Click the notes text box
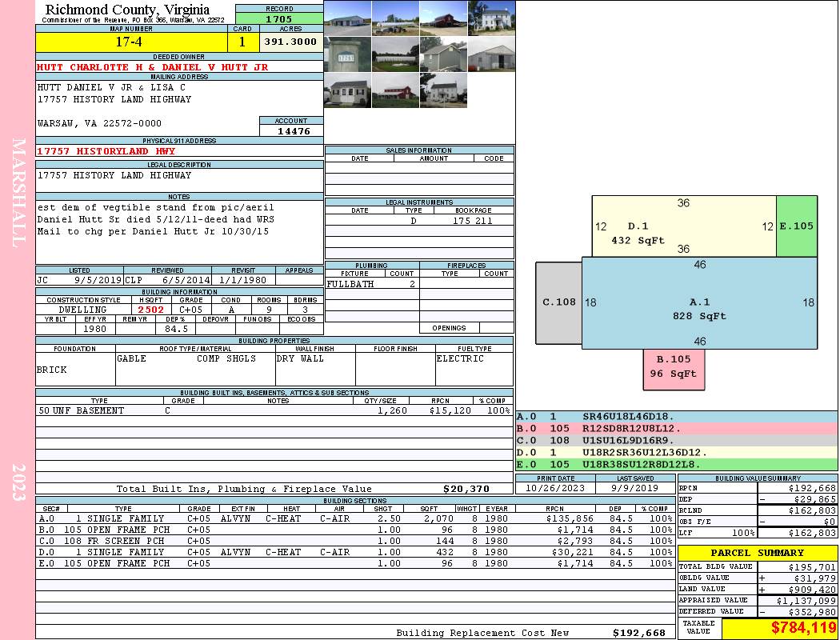840x640 pixels. point(179,232)
